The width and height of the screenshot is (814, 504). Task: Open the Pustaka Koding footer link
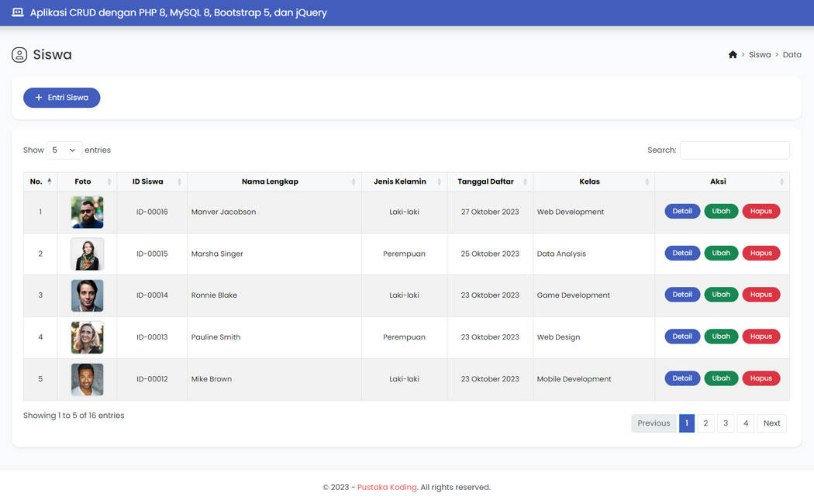pos(387,487)
